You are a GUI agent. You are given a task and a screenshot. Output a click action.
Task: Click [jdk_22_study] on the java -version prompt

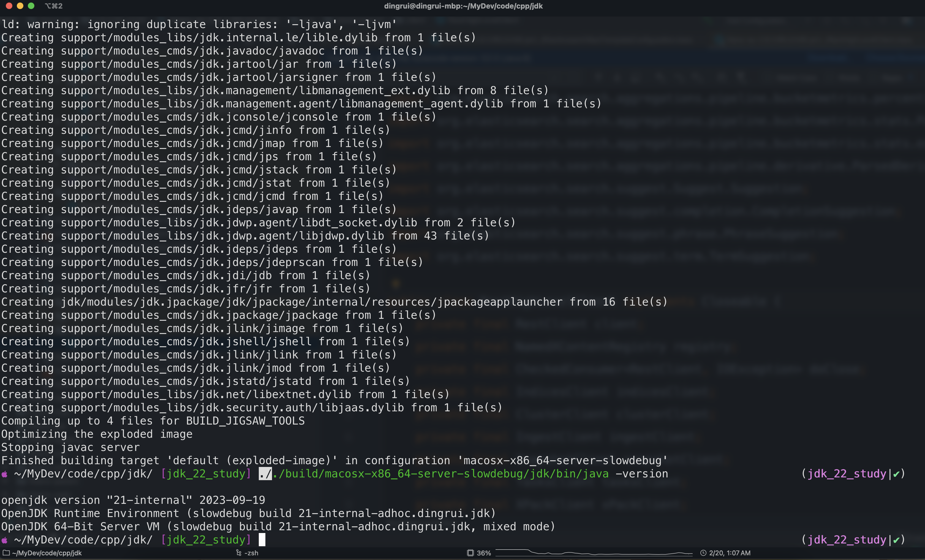(206, 474)
